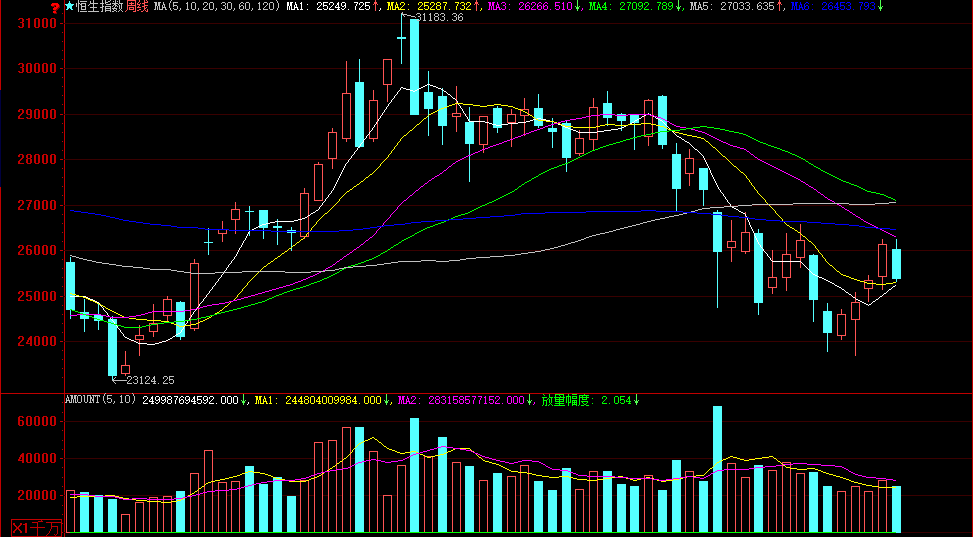Select the tallest cyan volume bar
The height and width of the screenshot is (537, 973).
(x=717, y=468)
